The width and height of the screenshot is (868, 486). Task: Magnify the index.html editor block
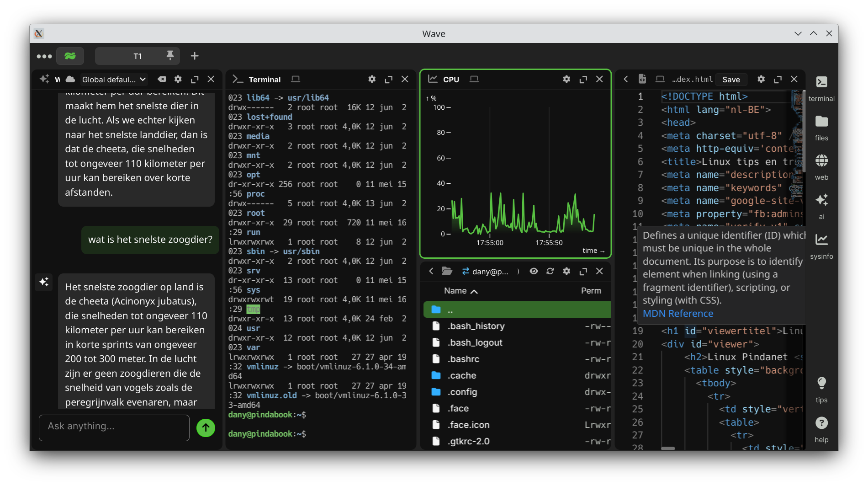click(778, 79)
